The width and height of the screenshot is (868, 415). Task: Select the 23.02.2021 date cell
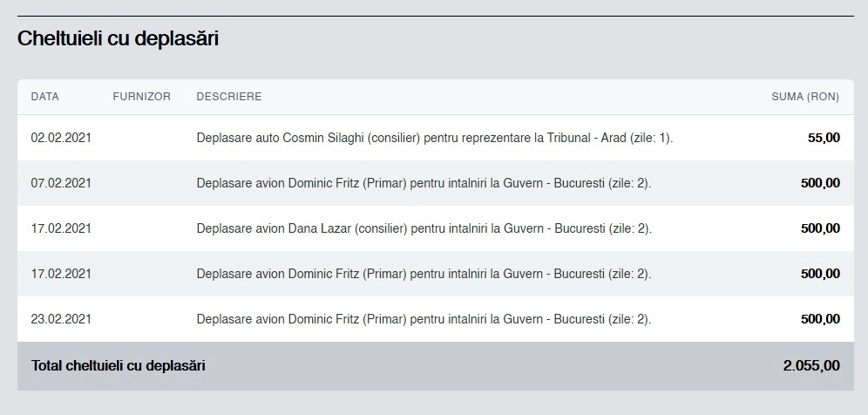pos(61,319)
